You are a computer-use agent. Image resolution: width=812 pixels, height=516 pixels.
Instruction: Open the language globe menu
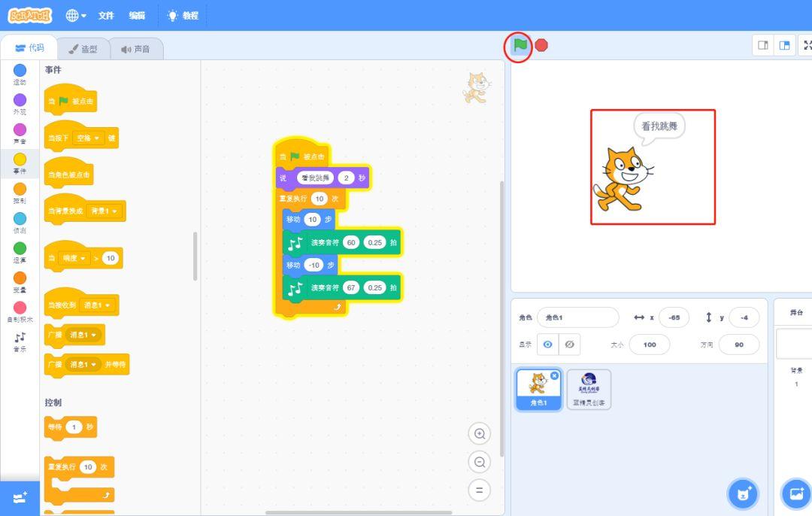click(76, 16)
